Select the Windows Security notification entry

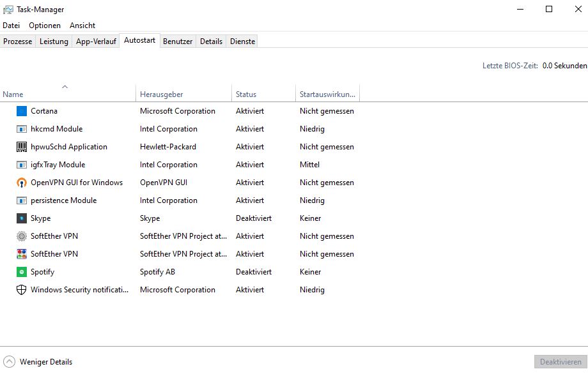point(79,290)
